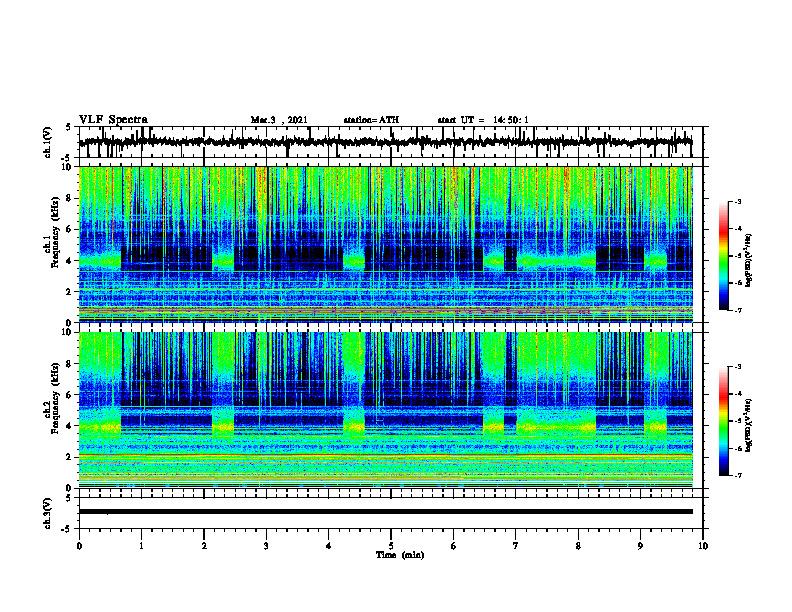Click the "VLF Spectra" plot title
This screenshot has height=612, width=792.
pyautogui.click(x=113, y=119)
